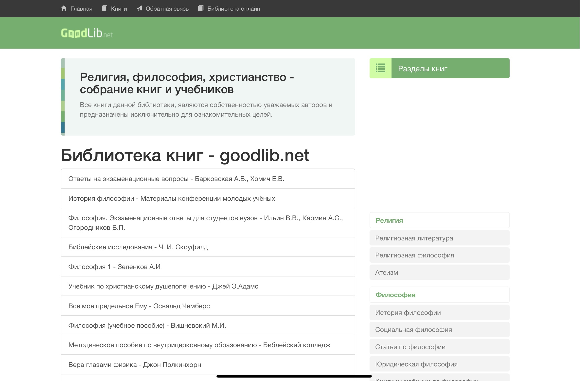Open the Атеизм category
The height and width of the screenshot is (381, 588).
(440, 272)
